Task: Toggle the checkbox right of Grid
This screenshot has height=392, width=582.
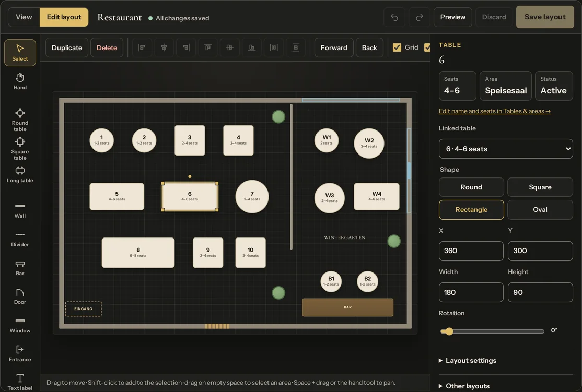Action: [427, 47]
